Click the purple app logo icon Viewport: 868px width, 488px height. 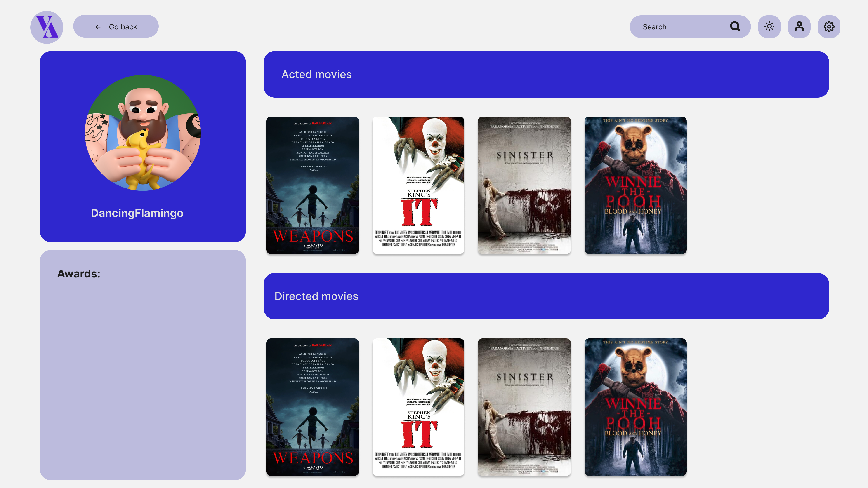point(47,27)
